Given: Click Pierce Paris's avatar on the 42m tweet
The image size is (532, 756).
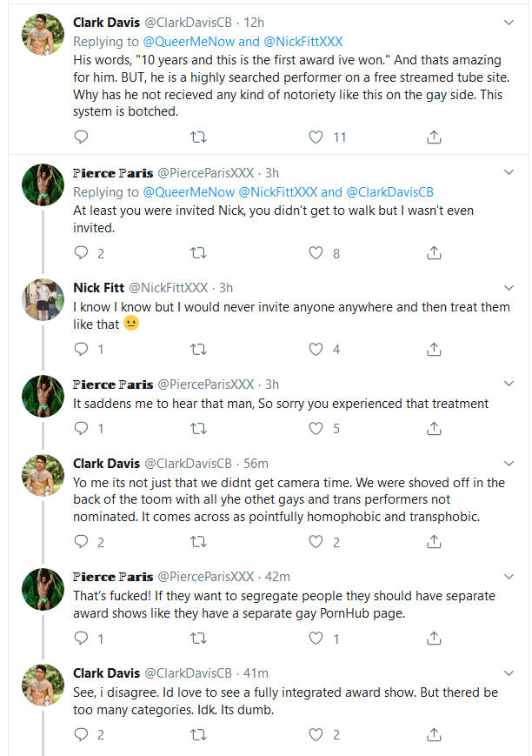Looking at the screenshot, I should pos(43,588).
